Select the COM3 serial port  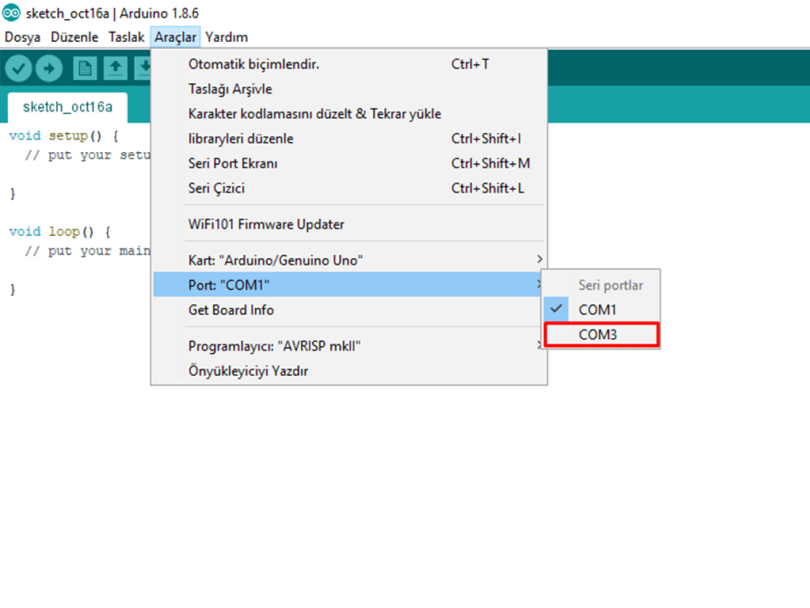pos(601,335)
